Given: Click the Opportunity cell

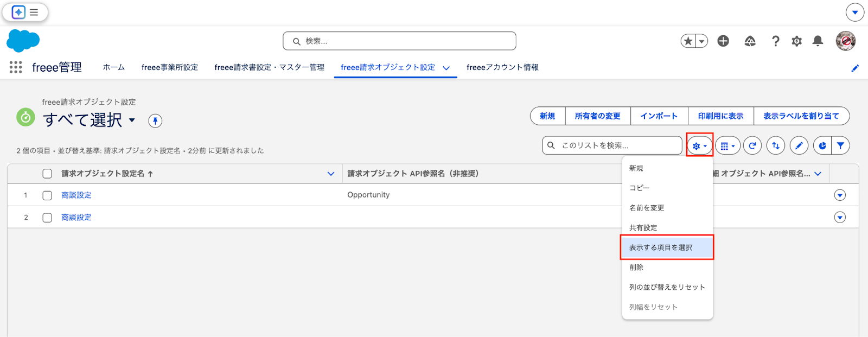Looking at the screenshot, I should point(368,195).
